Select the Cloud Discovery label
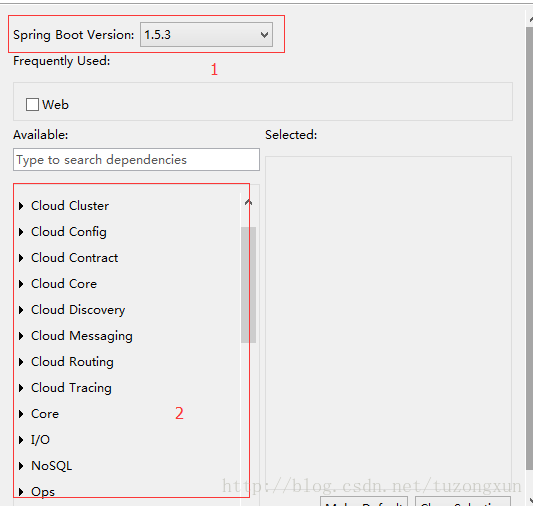533x506 pixels. [x=78, y=310]
